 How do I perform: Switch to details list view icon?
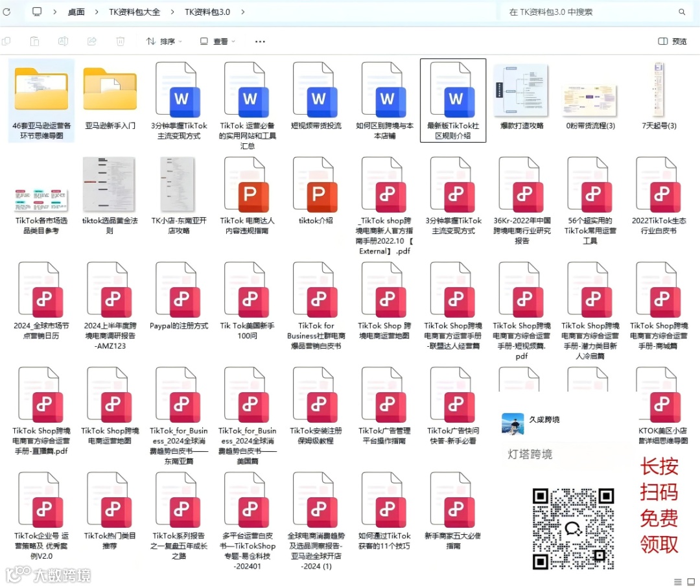coord(677,582)
